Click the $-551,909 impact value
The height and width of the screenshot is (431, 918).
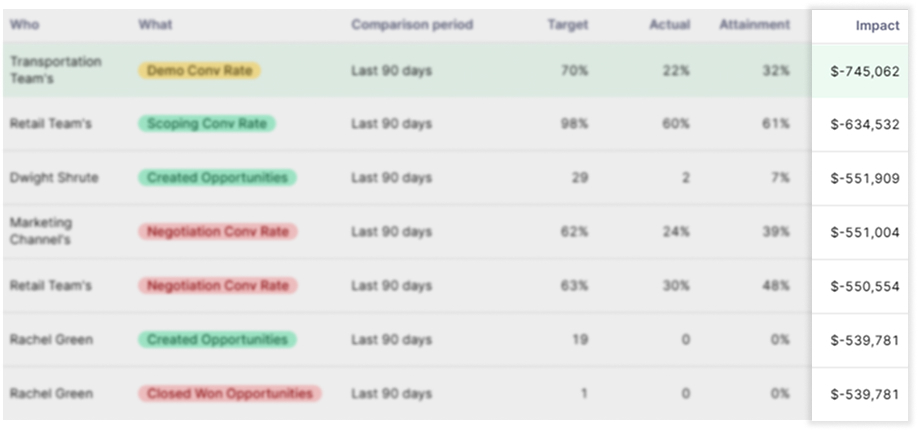[865, 179]
